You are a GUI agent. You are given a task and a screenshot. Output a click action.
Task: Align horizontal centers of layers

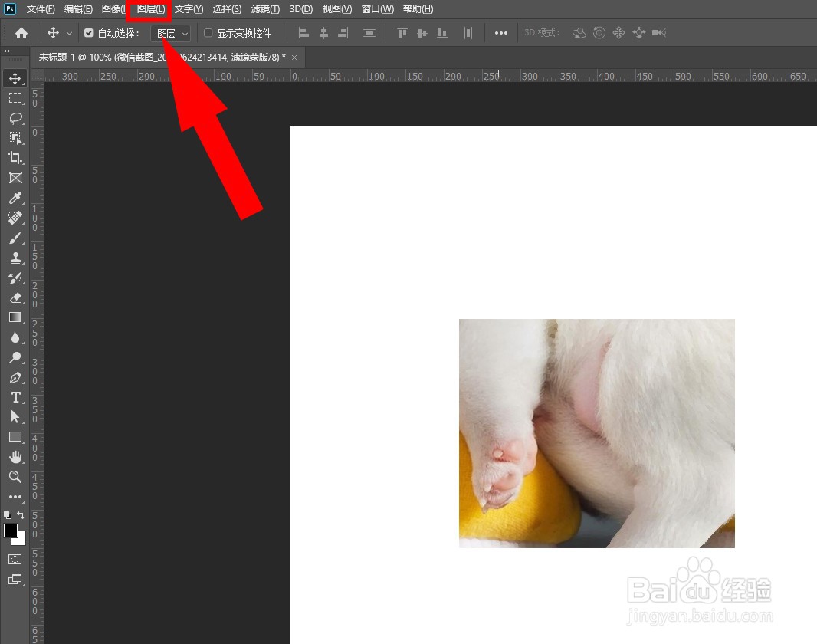[x=323, y=33]
